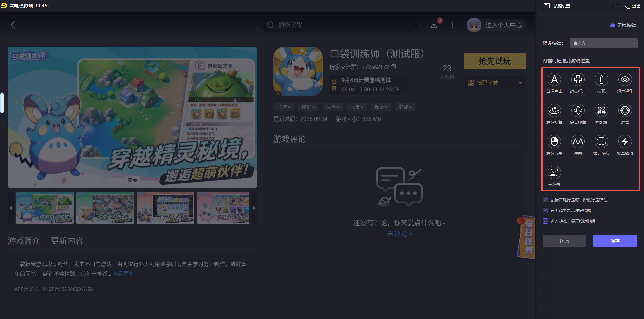The image size is (644, 319).
Task: Select the 键盘视角 keyboard view icon
Action: pyautogui.click(x=578, y=110)
